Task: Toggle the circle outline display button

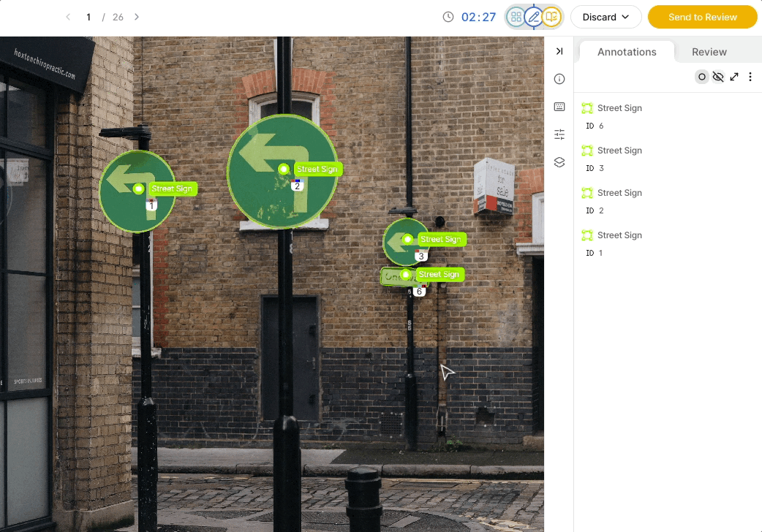Action: 702,77
